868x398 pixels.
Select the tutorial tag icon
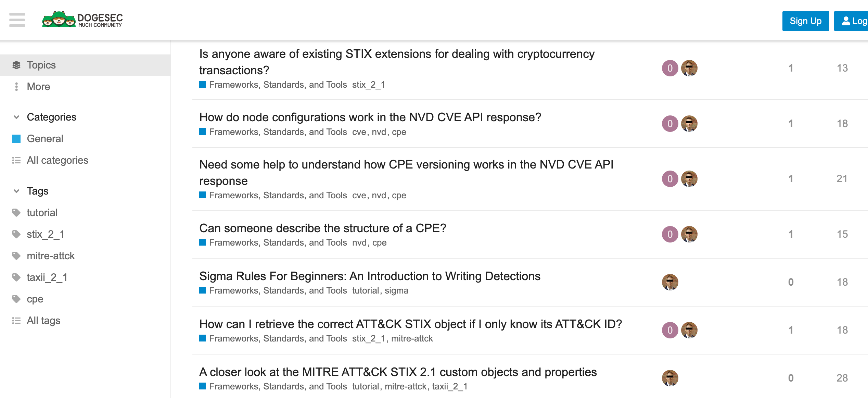[16, 212]
